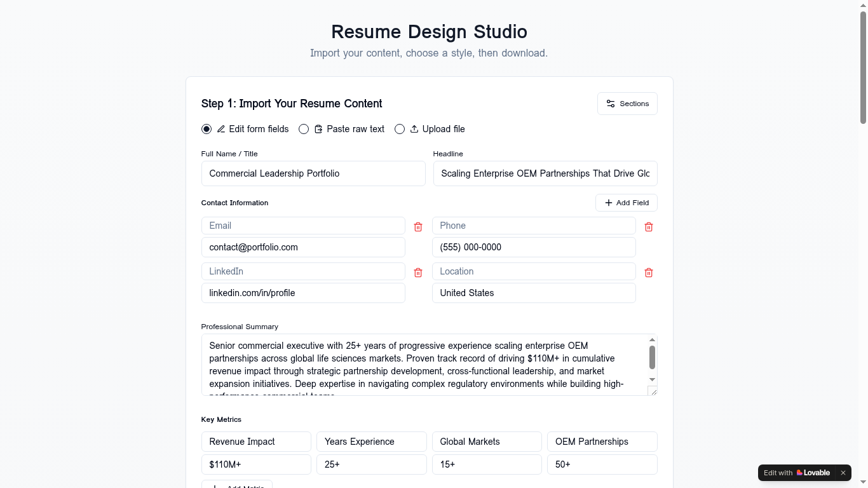Edit the Email label field

303,226
